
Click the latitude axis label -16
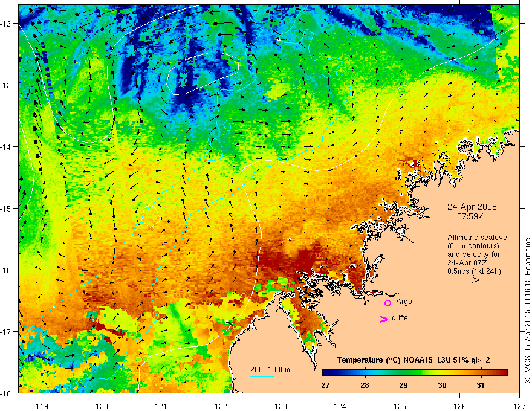point(7,270)
